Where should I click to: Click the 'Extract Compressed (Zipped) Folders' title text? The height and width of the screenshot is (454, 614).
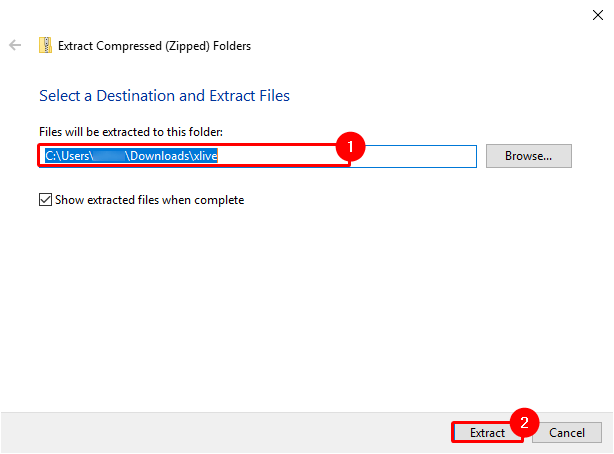[x=155, y=45]
